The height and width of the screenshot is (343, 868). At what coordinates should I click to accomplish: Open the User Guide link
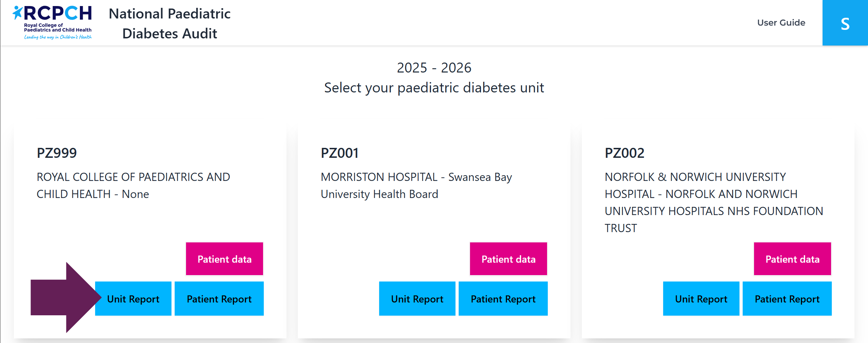click(x=781, y=23)
